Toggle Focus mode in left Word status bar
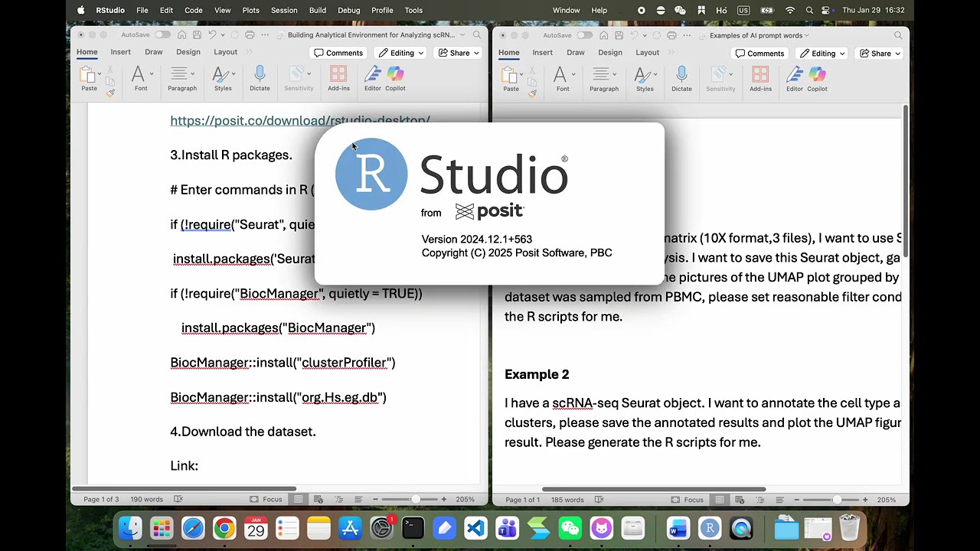Image resolution: width=980 pixels, height=551 pixels. [x=266, y=500]
